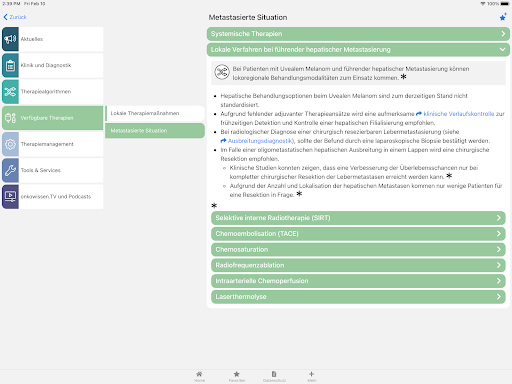Add page to favorites via star icon
This screenshot has height=384, width=512.
503,17
